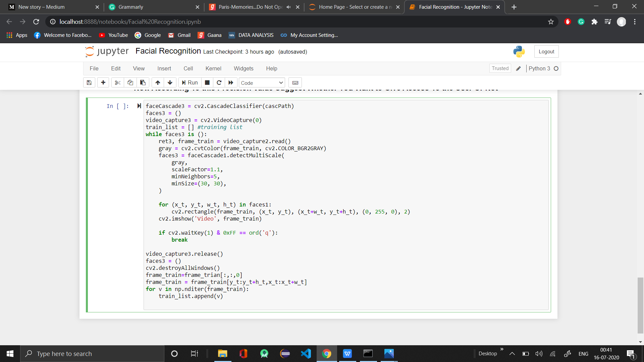Screen dimensions: 644x362
Task: Open the Cell menu
Action: click(188, 68)
